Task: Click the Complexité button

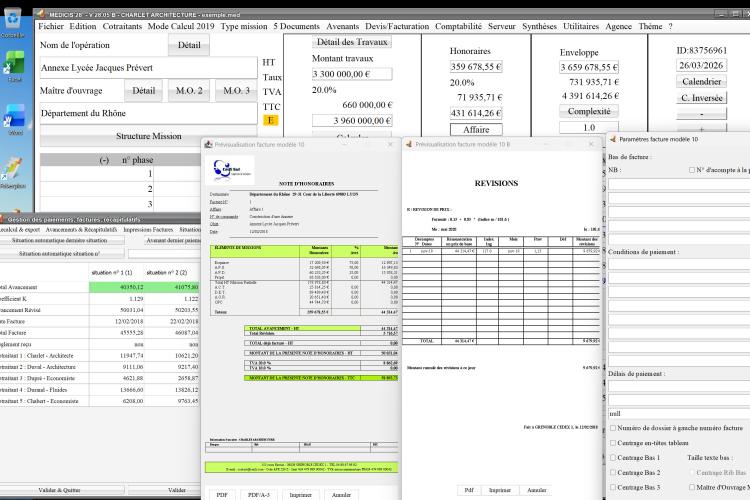Action: [x=589, y=111]
